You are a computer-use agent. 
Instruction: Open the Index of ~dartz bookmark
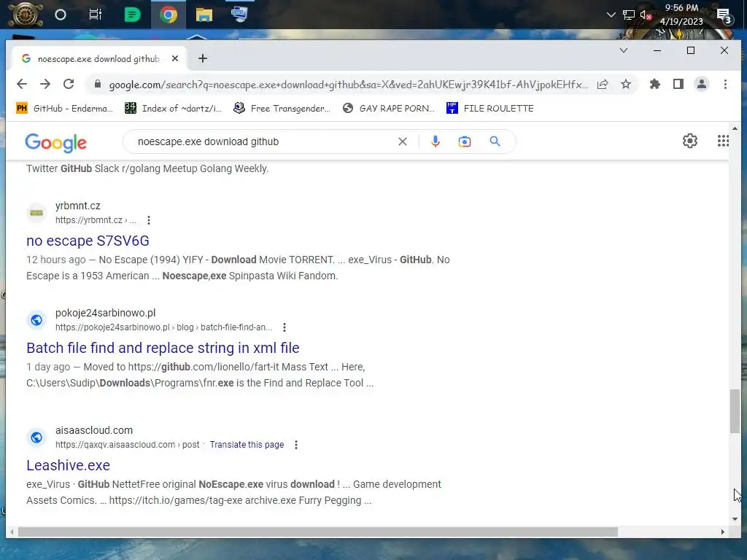click(x=174, y=109)
